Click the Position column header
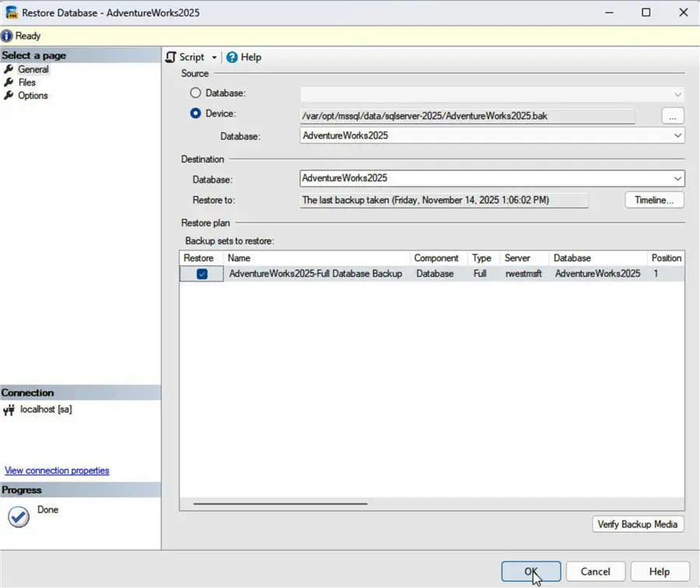 click(x=666, y=258)
